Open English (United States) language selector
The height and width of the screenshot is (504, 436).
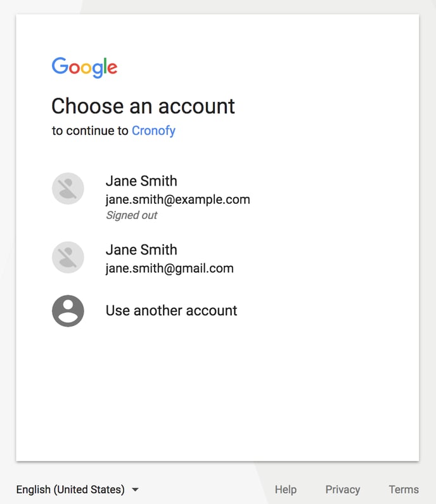[x=77, y=489]
